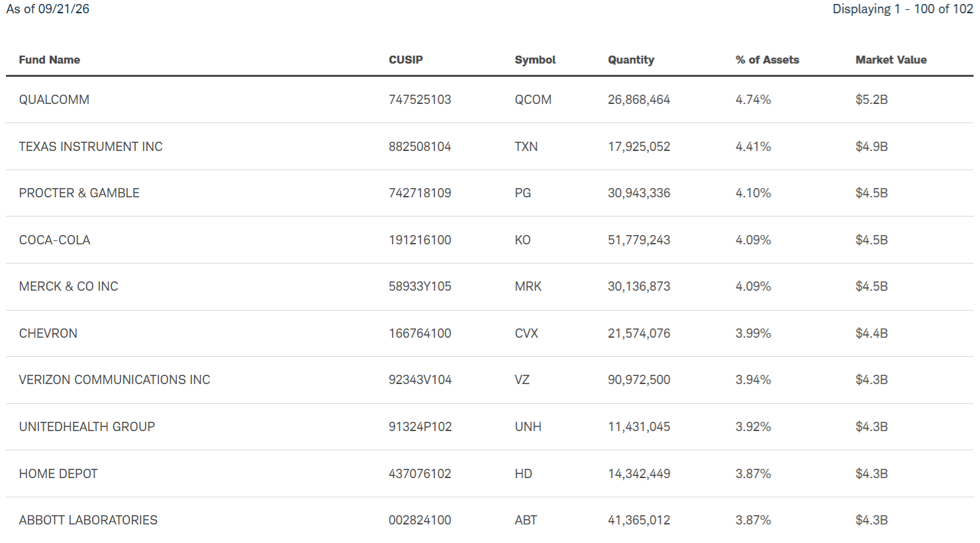Click the $4.4B market value
The width and height of the screenshot is (980, 543).
pyautogui.click(x=871, y=333)
